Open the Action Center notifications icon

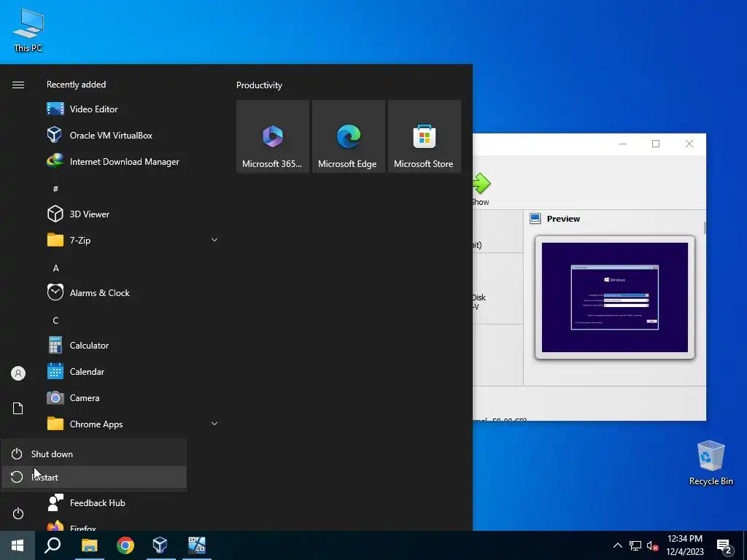click(724, 546)
